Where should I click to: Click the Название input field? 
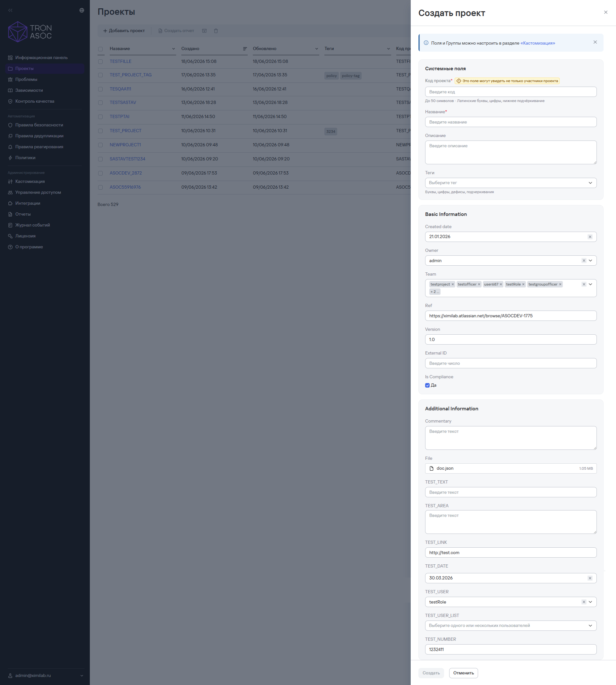click(510, 122)
